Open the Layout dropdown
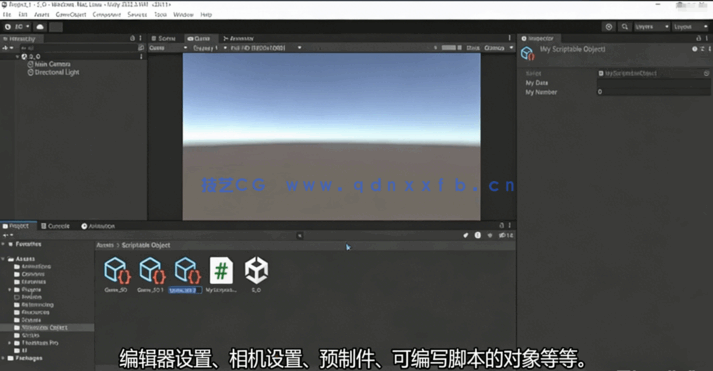This screenshot has height=371, width=713. pos(690,27)
